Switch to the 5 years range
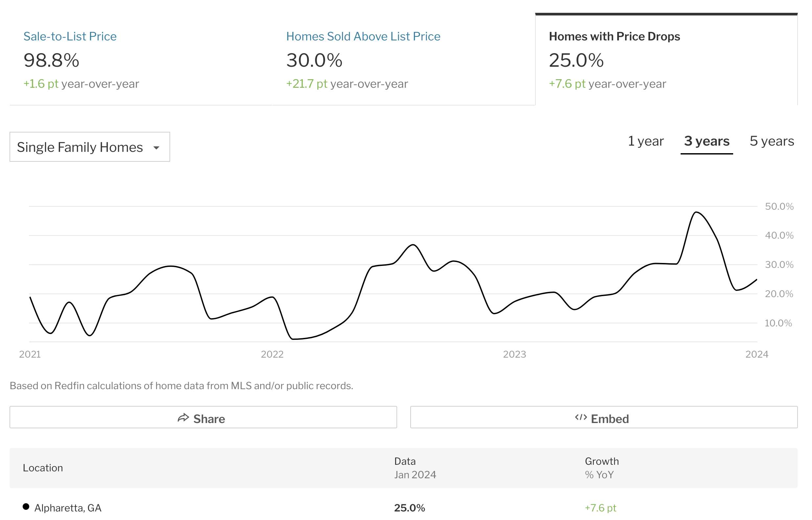The image size is (812, 520). 772,141
